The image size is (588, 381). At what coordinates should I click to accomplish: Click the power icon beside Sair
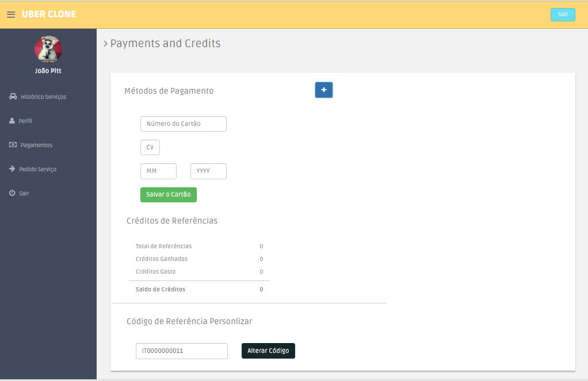click(x=13, y=193)
